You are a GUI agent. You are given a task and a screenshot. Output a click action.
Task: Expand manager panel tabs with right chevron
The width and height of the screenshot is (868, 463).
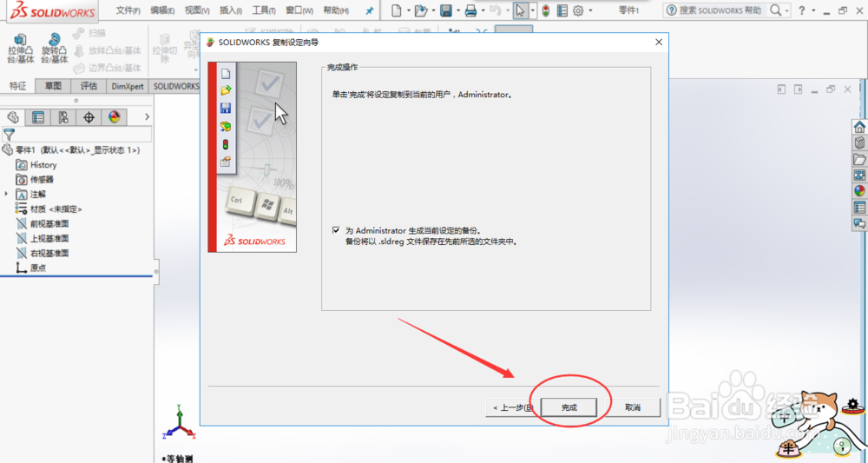(147, 117)
